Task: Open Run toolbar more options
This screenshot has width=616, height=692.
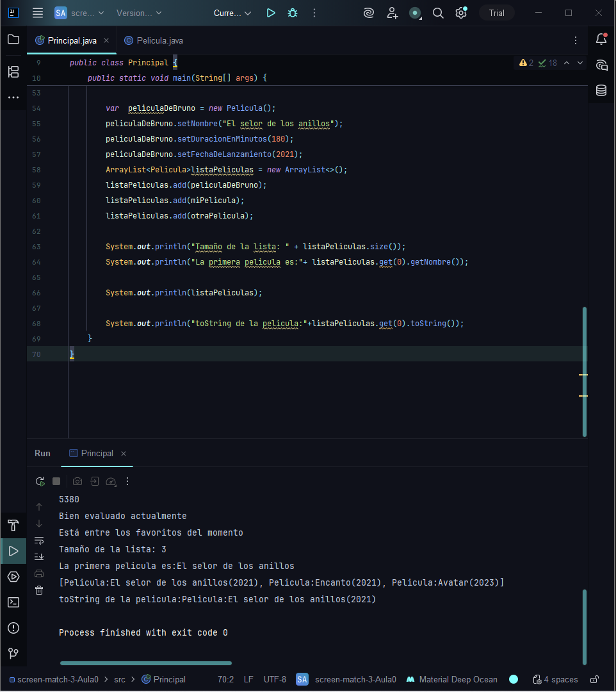Action: tap(127, 481)
